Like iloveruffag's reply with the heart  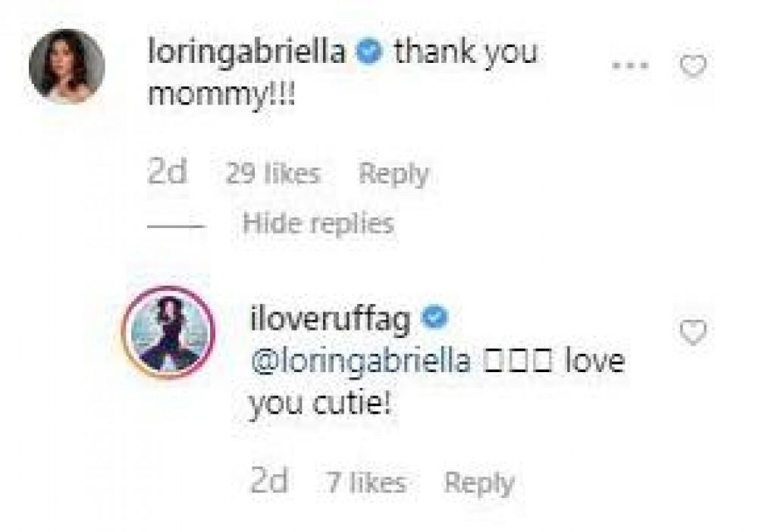pyautogui.click(x=693, y=331)
